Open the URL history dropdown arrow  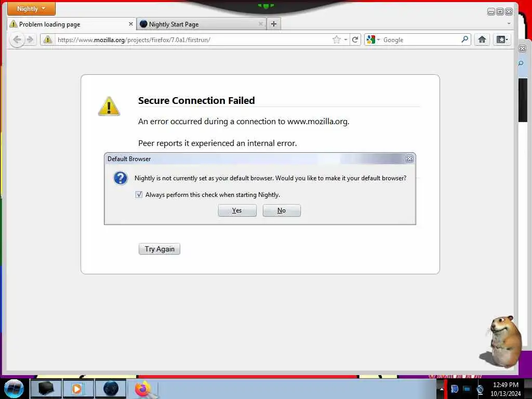(345, 39)
